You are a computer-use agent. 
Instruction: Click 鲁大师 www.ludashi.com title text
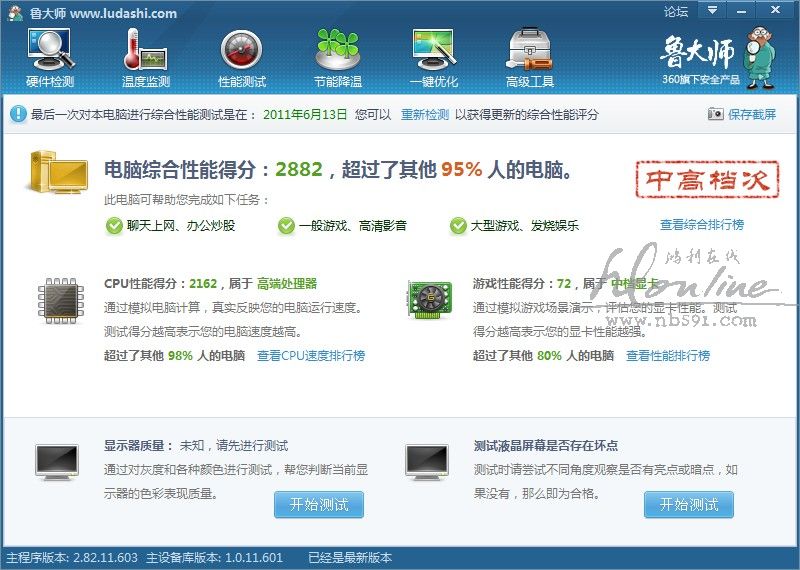pos(103,13)
